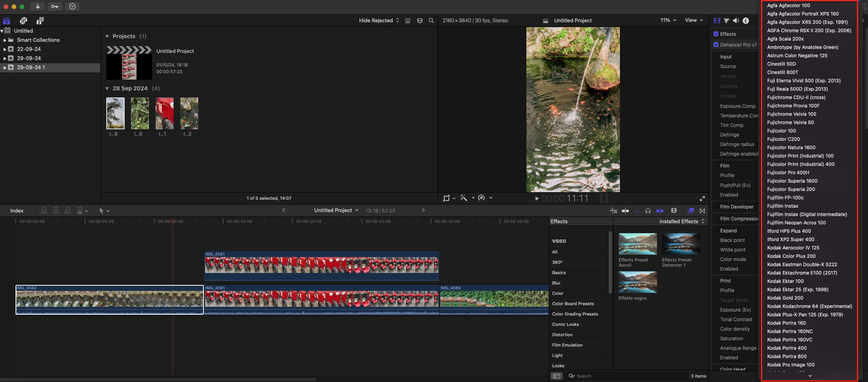Open the viewer zoom 11% dropdown

tap(668, 20)
